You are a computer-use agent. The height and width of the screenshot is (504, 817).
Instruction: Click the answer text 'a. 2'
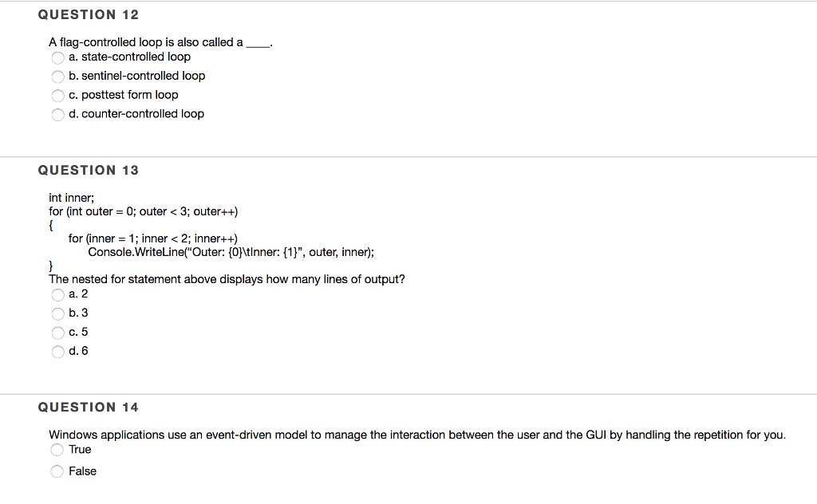(77, 294)
